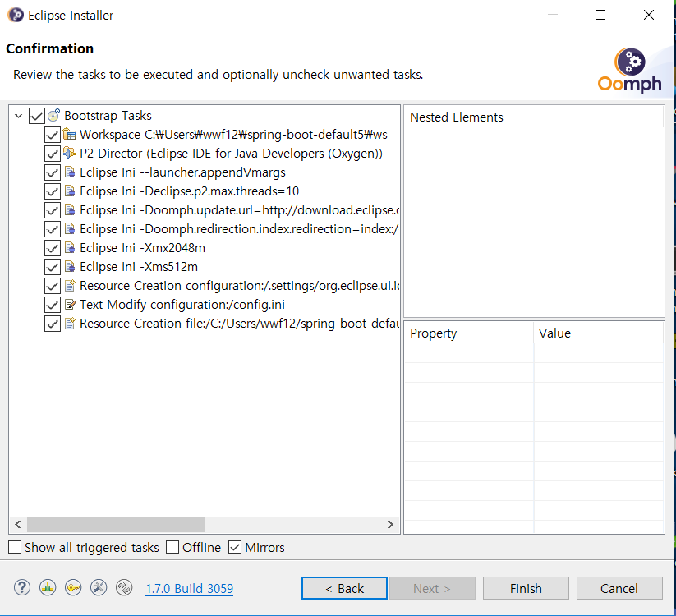This screenshot has width=676, height=616.
Task: Enable Show all triggered tasks
Action: pyautogui.click(x=15, y=547)
